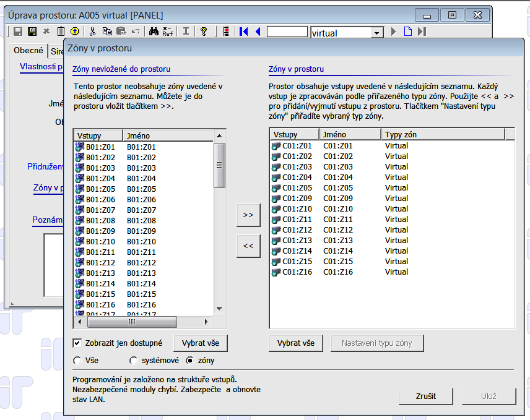This screenshot has height=420, width=530.
Task: Switch to the Obecné tab
Action: coord(28,51)
